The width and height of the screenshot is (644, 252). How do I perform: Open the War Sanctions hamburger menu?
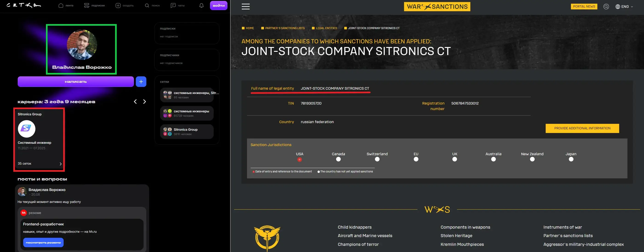[246, 6]
